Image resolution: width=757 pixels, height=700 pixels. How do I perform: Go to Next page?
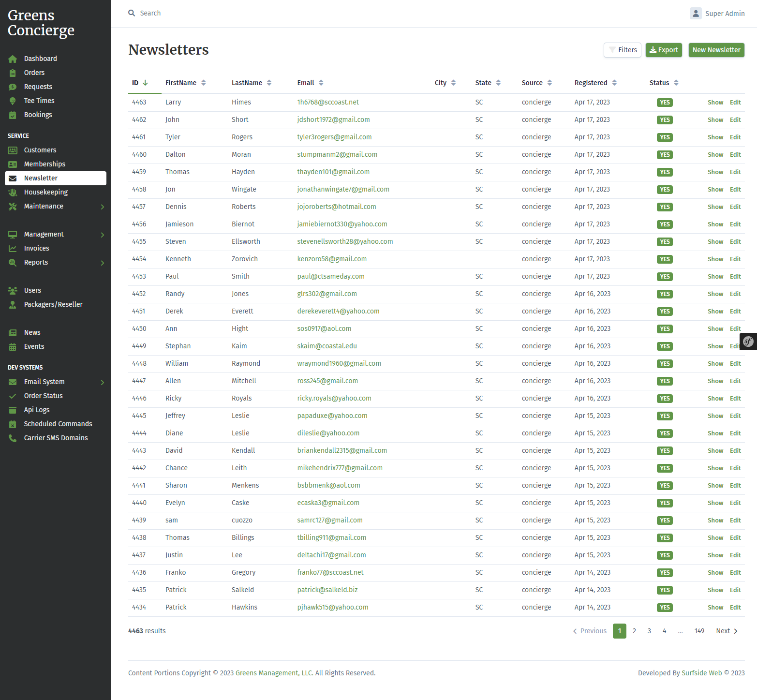point(727,631)
